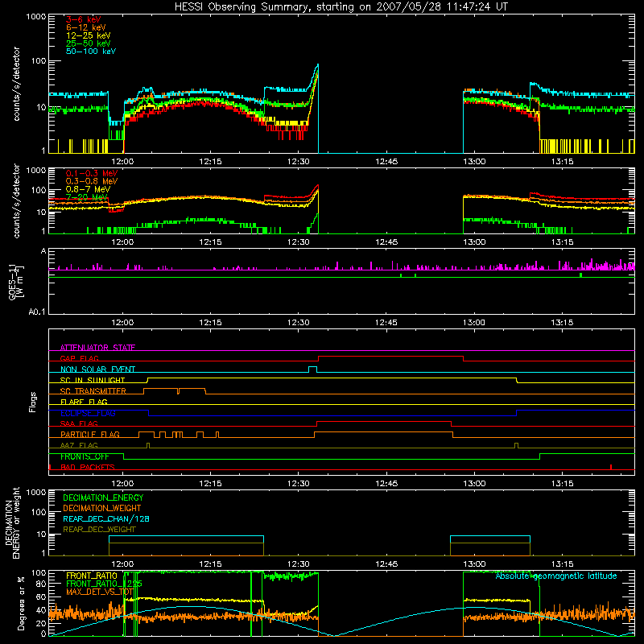Click the Flags axis title
The height and width of the screenshot is (644, 644).
pyautogui.click(x=32, y=402)
